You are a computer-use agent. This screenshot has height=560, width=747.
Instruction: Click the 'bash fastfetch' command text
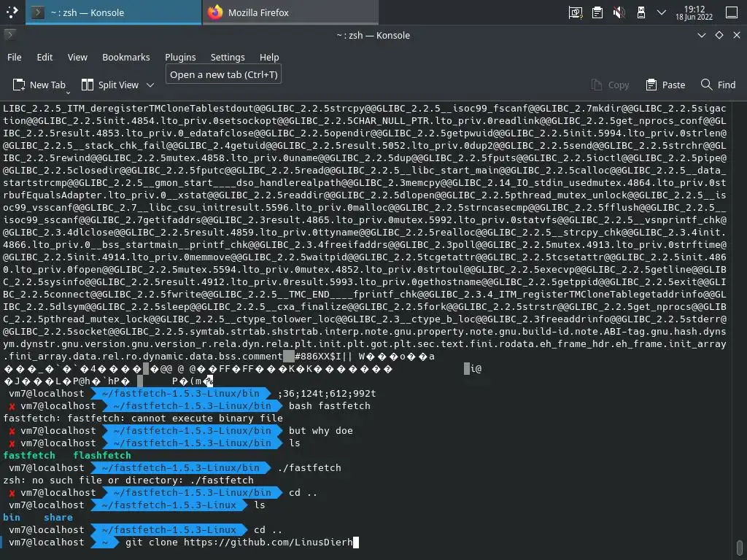(x=329, y=405)
